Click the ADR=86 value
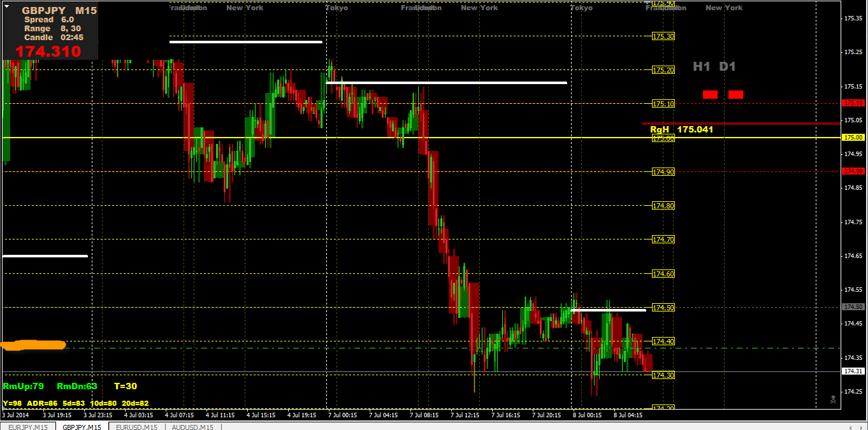Viewport: 868px width, 430px height. point(42,403)
